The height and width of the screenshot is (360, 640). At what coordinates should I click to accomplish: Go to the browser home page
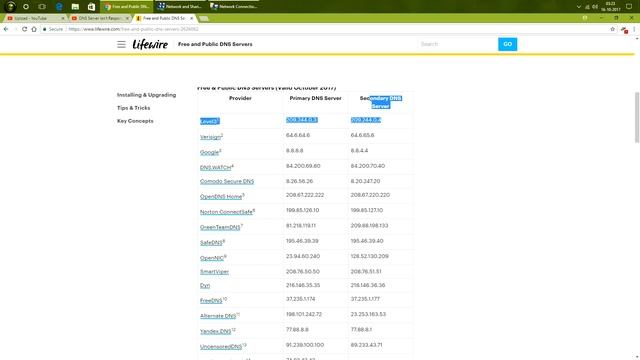pyautogui.click(x=34, y=29)
